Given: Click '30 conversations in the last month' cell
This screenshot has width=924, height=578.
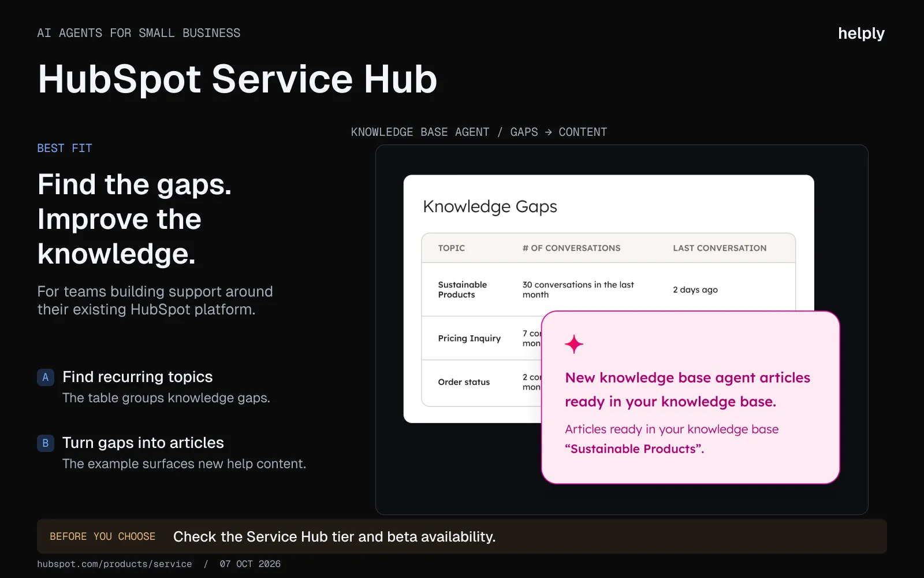Looking at the screenshot, I should 578,290.
